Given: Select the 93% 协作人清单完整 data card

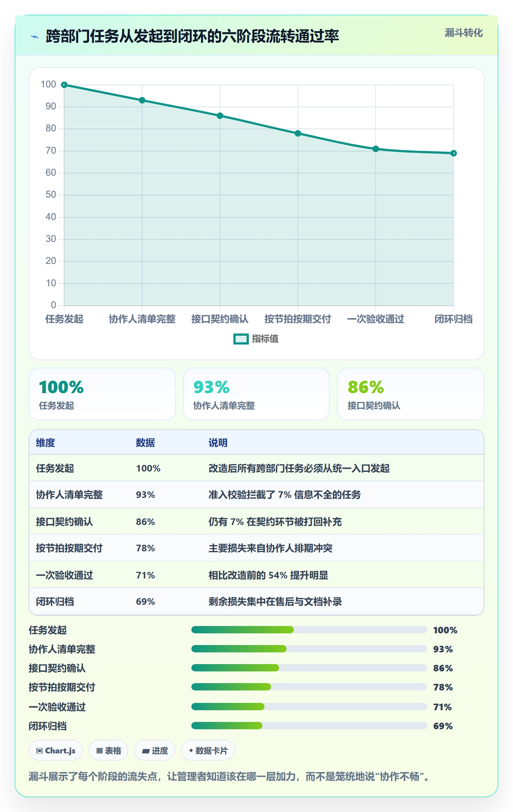Looking at the screenshot, I should coord(256,394).
